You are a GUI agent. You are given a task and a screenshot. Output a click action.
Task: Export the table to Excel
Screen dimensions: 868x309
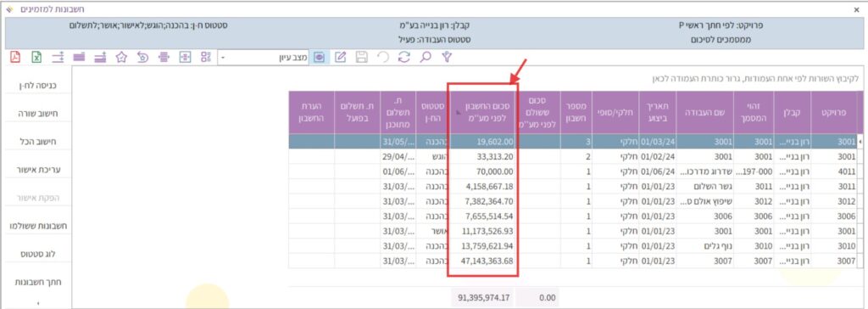[x=36, y=57]
